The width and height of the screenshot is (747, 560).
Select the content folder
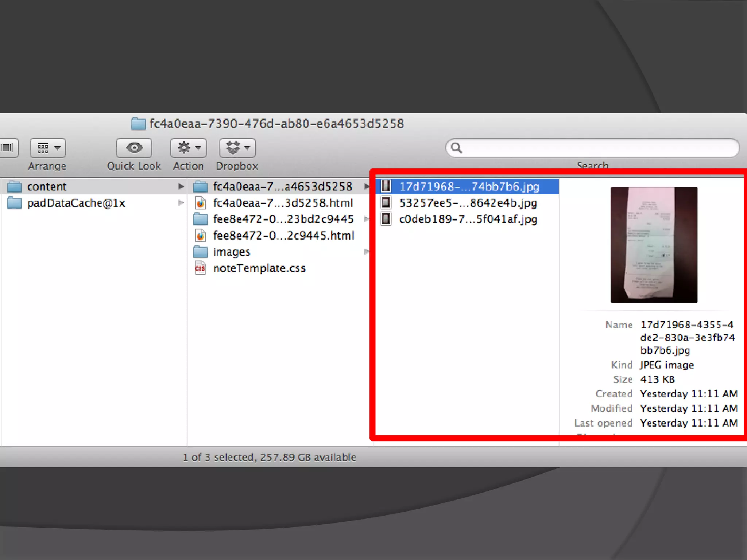(x=47, y=187)
